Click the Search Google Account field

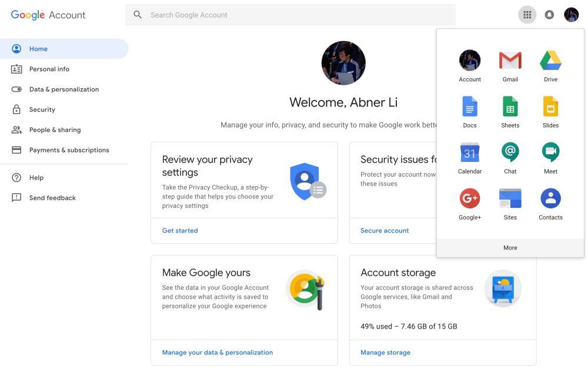click(x=290, y=15)
